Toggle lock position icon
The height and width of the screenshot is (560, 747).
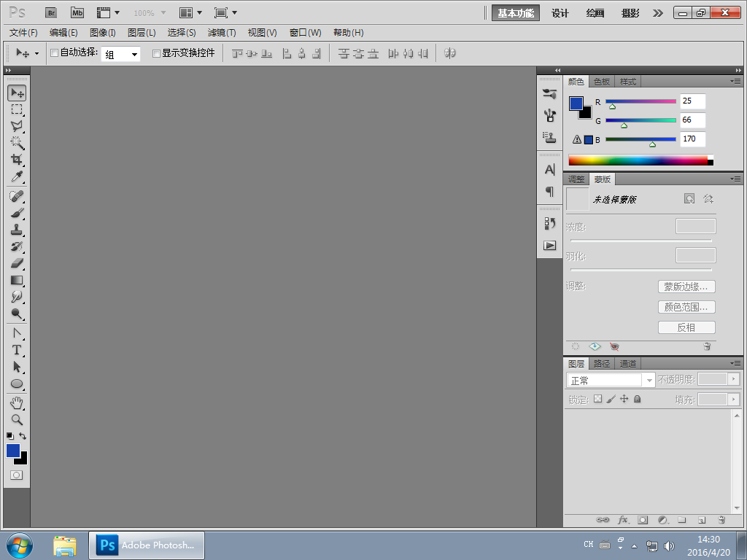pos(624,399)
